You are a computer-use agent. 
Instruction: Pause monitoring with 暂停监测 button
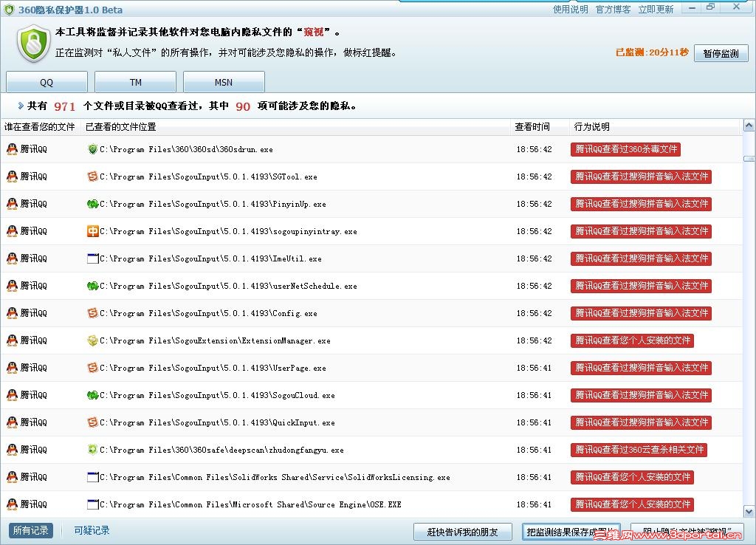721,53
